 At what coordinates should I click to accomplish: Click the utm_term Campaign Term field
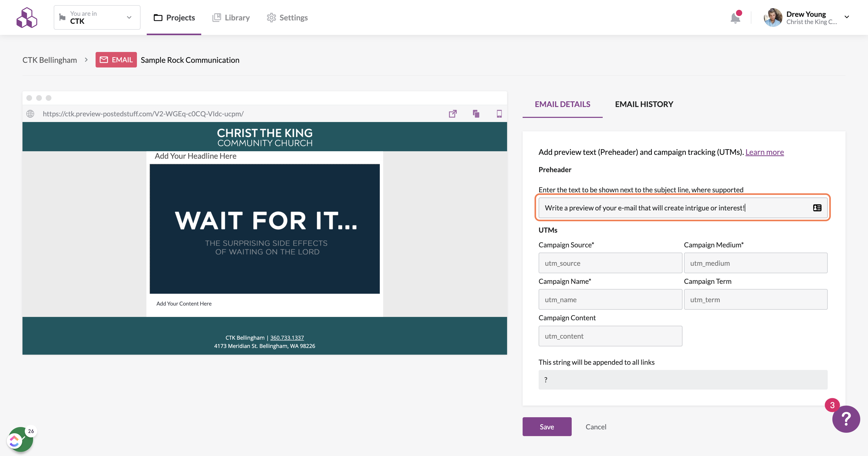pyautogui.click(x=755, y=299)
